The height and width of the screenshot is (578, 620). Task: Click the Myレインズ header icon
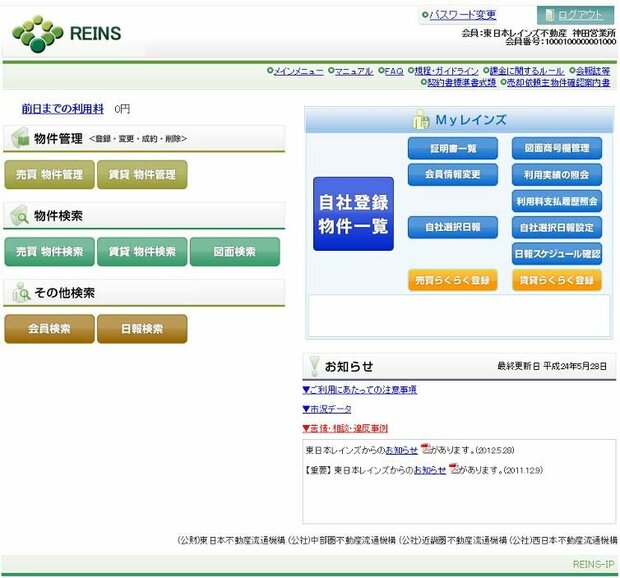pos(421,119)
